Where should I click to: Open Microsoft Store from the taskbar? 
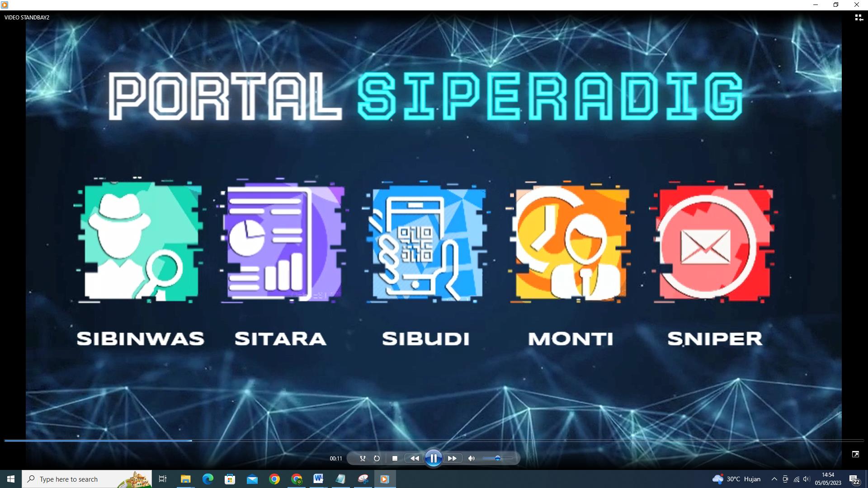(x=230, y=479)
